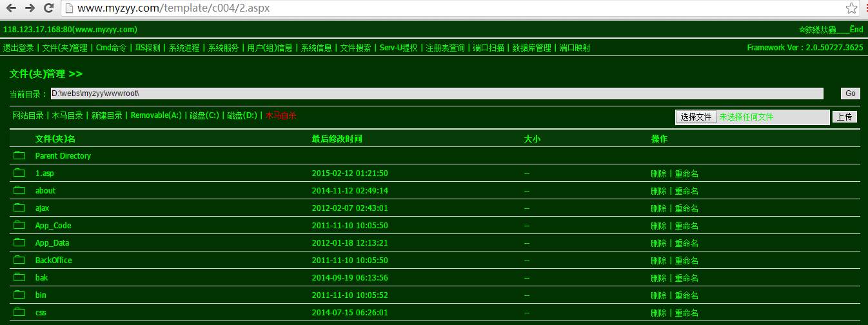
Task: Click the Removable(A:) drive link
Action: pyautogui.click(x=156, y=116)
